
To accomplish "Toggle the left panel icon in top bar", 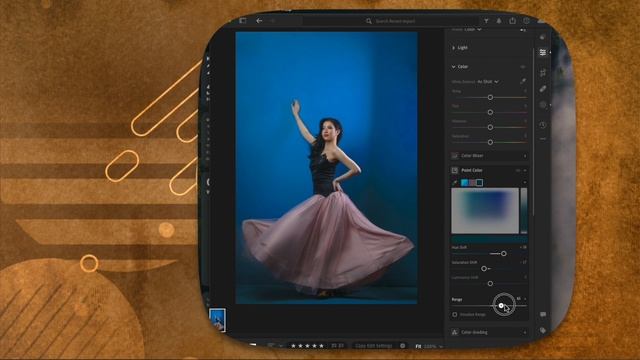I will point(243,20).
